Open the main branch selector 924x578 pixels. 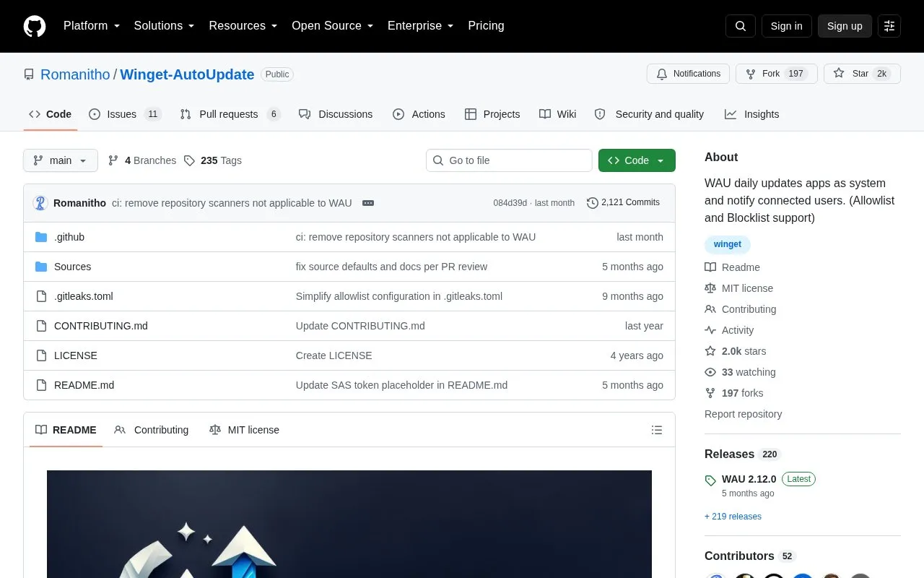[x=61, y=160]
